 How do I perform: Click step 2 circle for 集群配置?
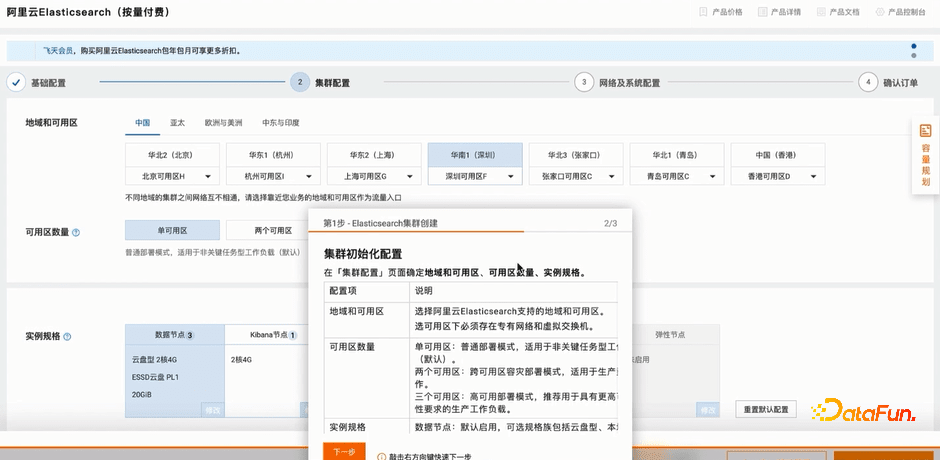[x=300, y=82]
